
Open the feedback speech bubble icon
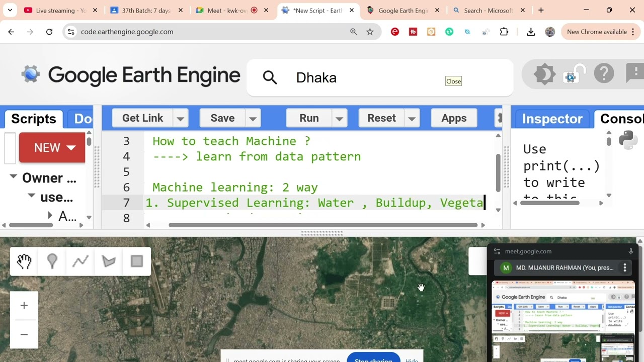click(x=635, y=74)
